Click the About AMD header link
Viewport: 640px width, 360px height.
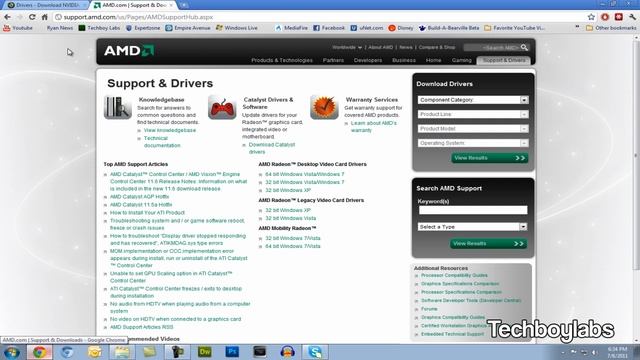(x=380, y=47)
